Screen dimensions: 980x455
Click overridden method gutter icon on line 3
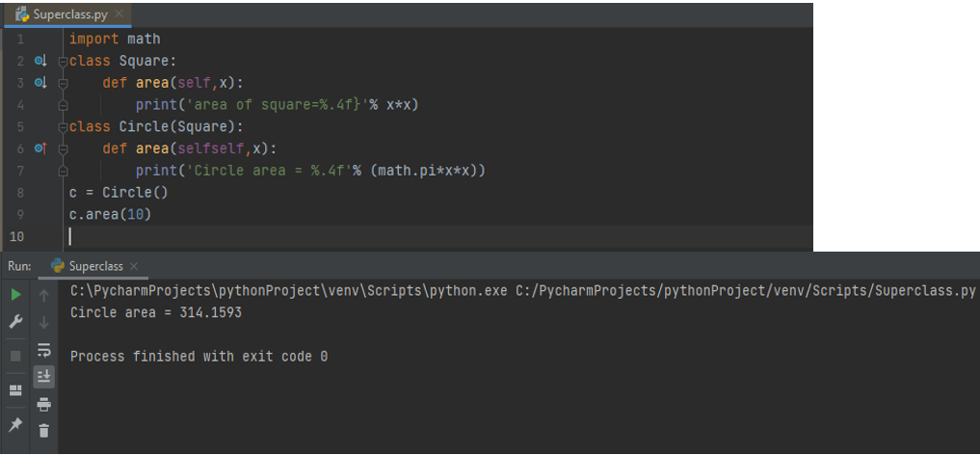40,83
